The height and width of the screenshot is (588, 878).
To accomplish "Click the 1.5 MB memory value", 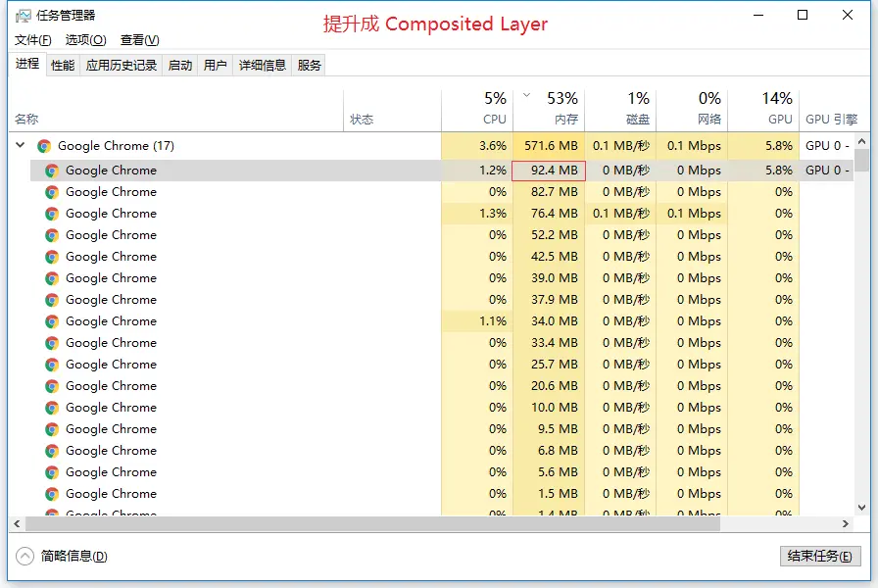I will (558, 494).
